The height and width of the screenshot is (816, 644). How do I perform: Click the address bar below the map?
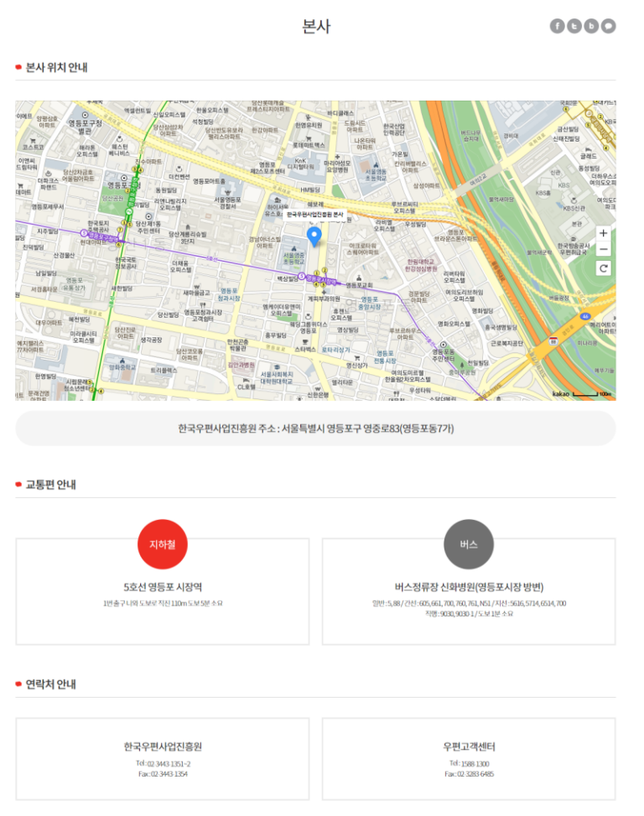coord(315,429)
